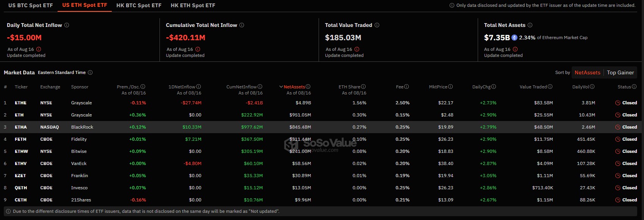Sort the table by Top Gainer

pyautogui.click(x=620, y=72)
